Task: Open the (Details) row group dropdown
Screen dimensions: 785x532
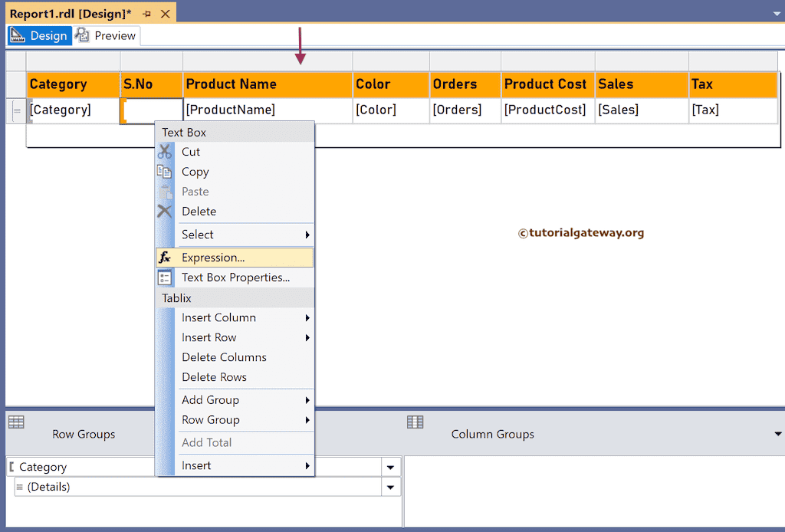Action: coord(390,486)
